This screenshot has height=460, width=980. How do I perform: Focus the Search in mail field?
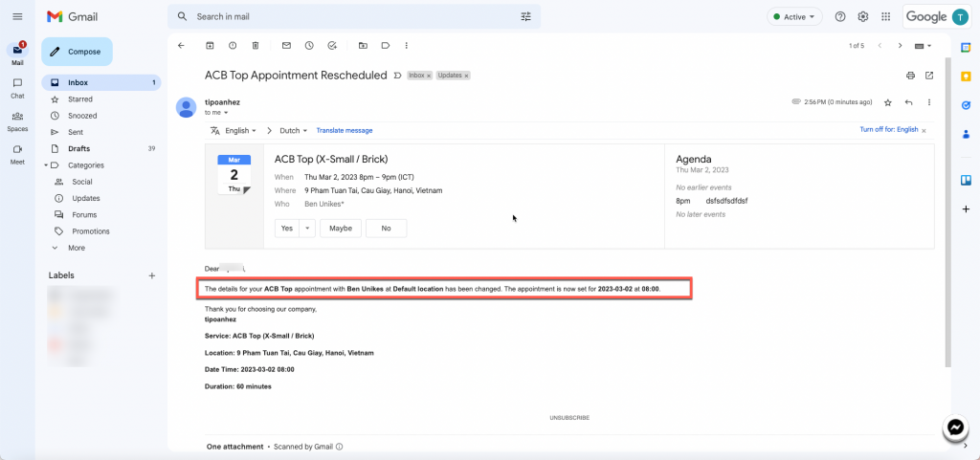point(354,17)
